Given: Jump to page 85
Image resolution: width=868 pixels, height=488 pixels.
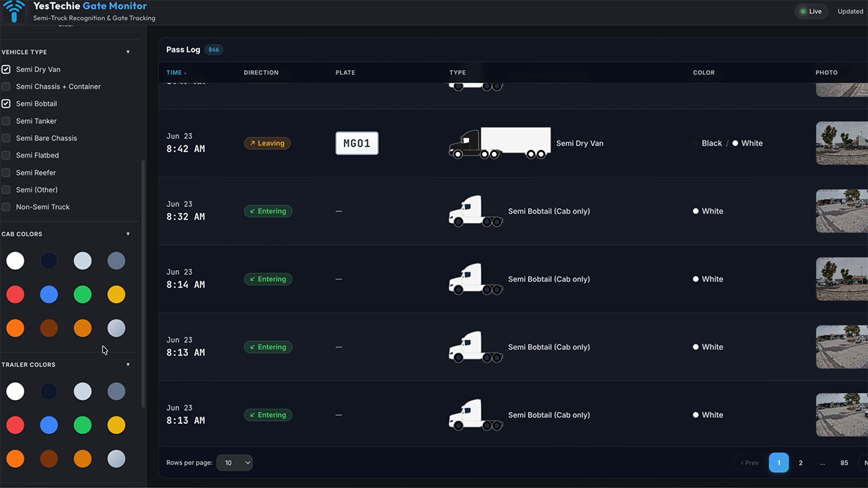Looking at the screenshot, I should (844, 463).
